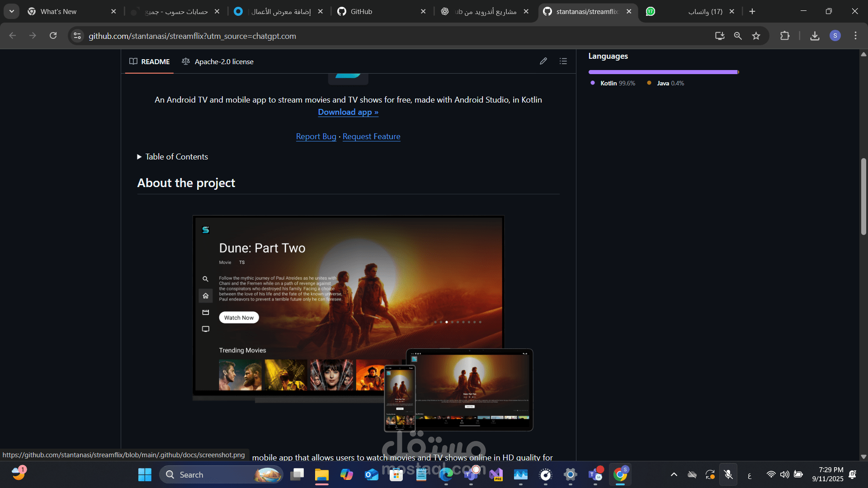868x488 pixels.
Task: Launch Microsoft Edge from the taskbar
Action: [x=446, y=474]
